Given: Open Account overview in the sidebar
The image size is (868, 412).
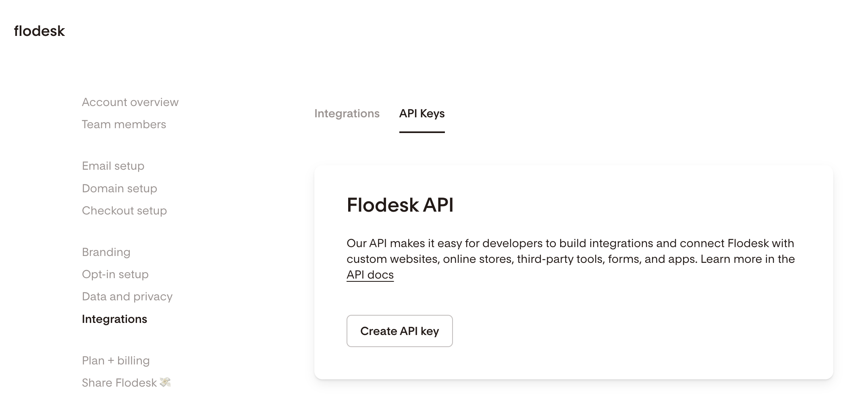Looking at the screenshot, I should tap(130, 102).
